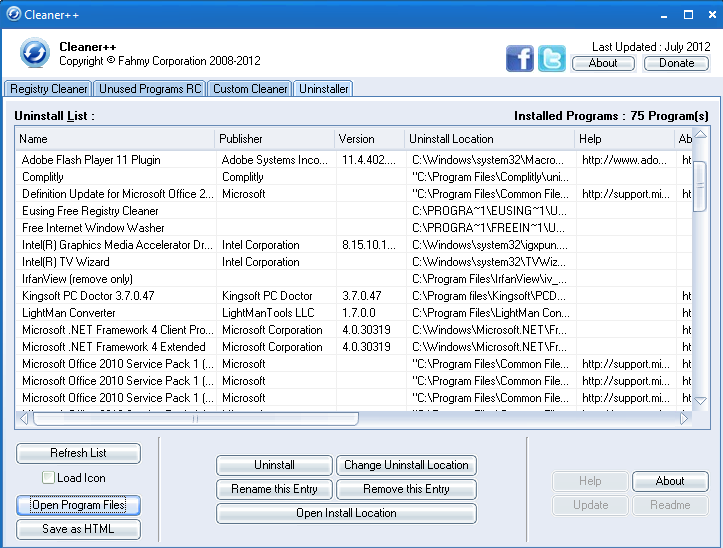Click the vertical scrollbar up arrow
The width and height of the screenshot is (723, 548).
(x=700, y=135)
